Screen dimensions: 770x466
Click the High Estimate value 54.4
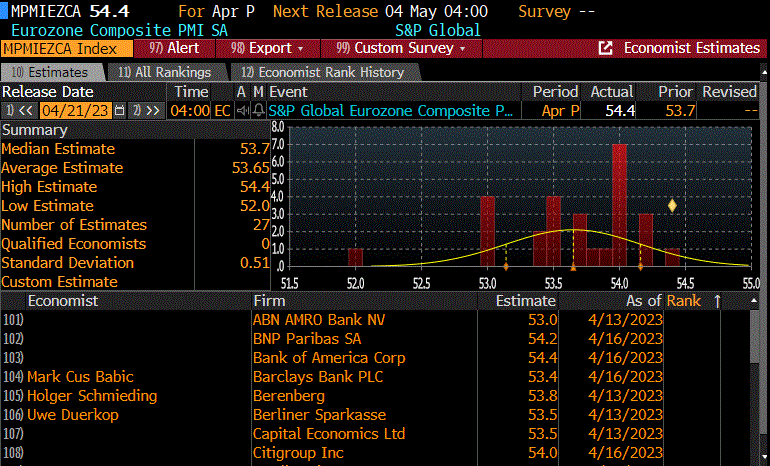point(254,187)
